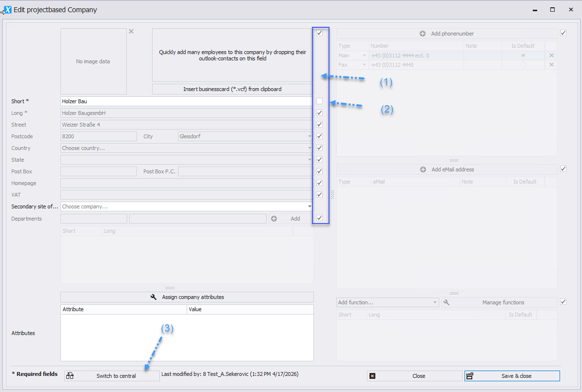The height and width of the screenshot is (392, 582).
Task: Toggle the checkbox beside Country field
Action: [319, 148]
